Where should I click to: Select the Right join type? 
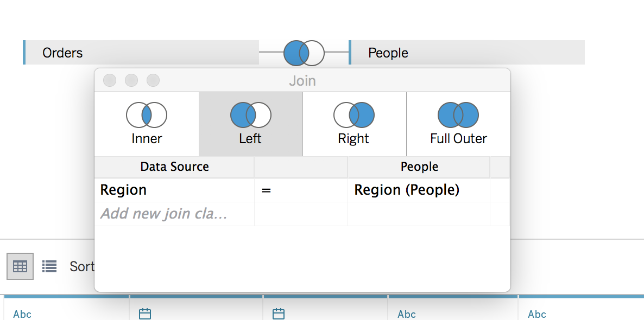click(x=353, y=124)
